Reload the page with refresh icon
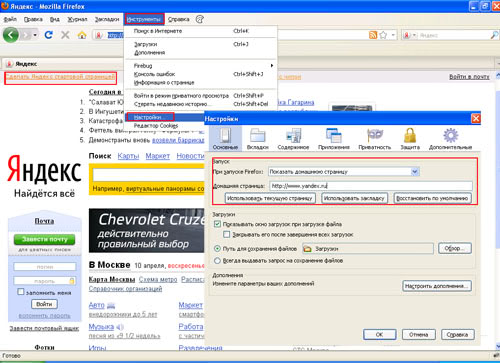500x363 pixels. coord(49,35)
